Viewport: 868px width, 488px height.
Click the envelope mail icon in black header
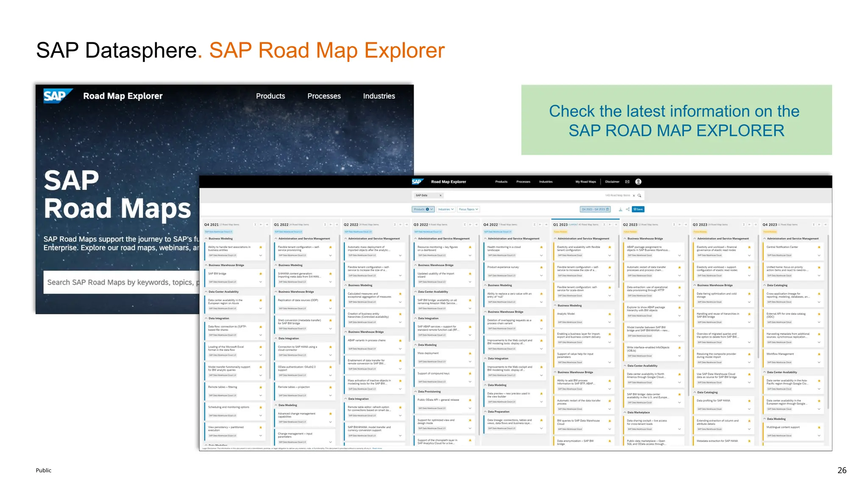click(627, 182)
